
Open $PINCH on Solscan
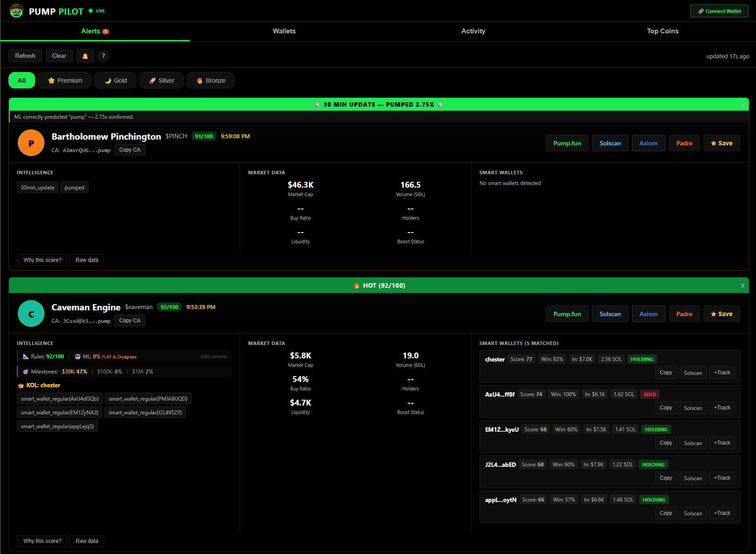point(610,143)
